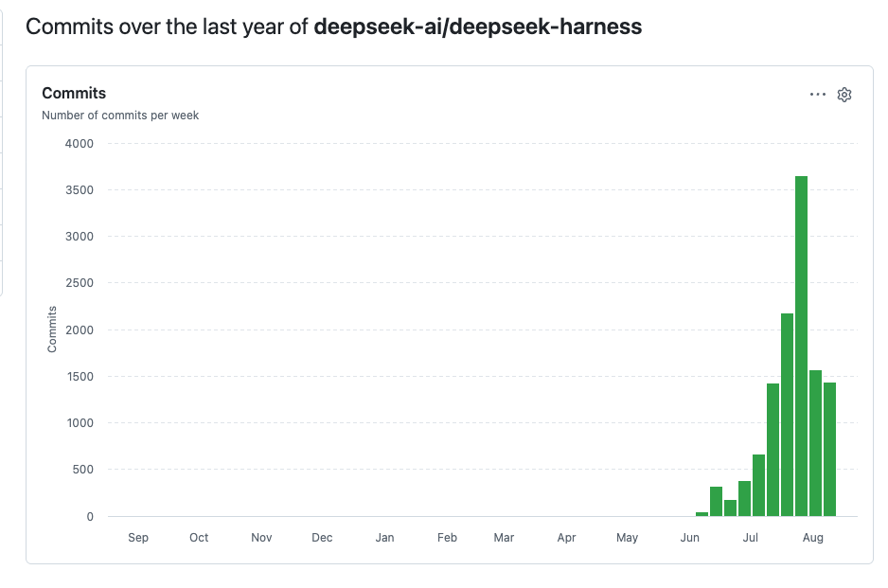Click the mid-July bar near 1400 commits
Screen dimensions: 888x588
click(773, 450)
